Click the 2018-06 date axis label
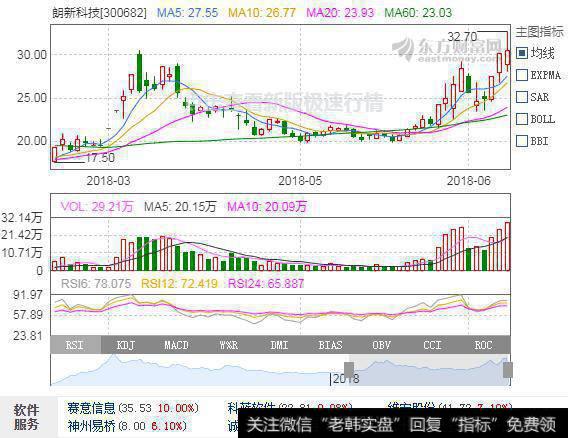The image size is (568, 438). pyautogui.click(x=468, y=180)
